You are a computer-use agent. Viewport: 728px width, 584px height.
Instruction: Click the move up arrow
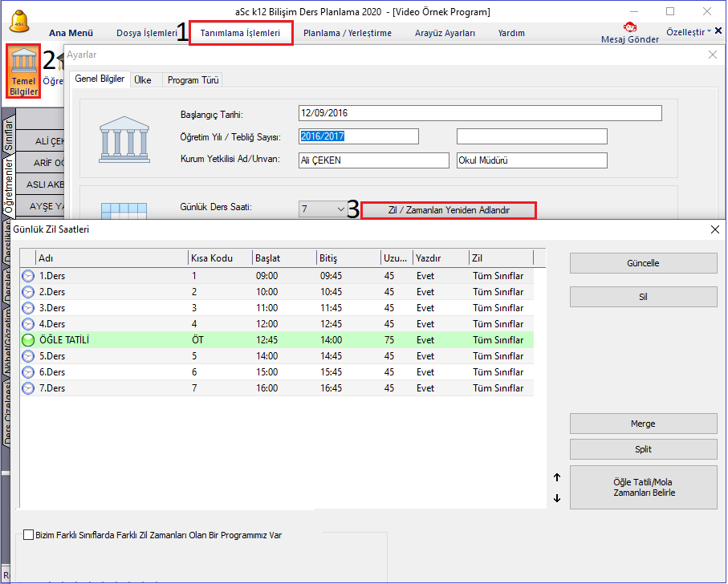coord(557,477)
